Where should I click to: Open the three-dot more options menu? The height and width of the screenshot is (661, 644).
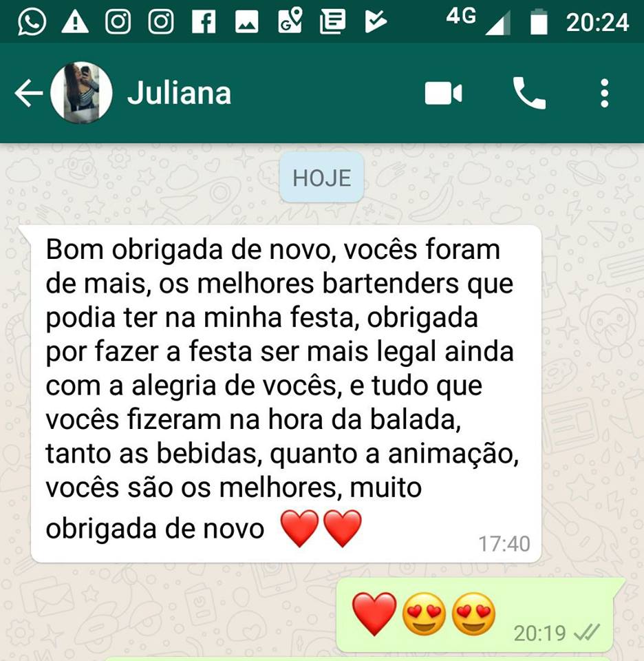point(604,93)
